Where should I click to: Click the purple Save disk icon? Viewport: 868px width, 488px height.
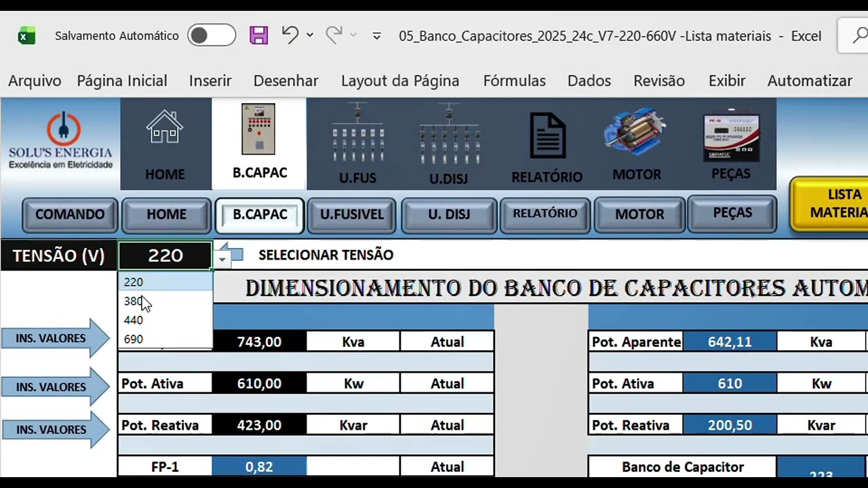tap(259, 35)
